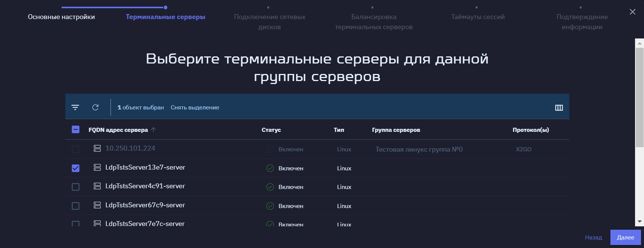Check LdpTstsServer67c9-server checkbox
644x248 pixels.
click(75, 206)
